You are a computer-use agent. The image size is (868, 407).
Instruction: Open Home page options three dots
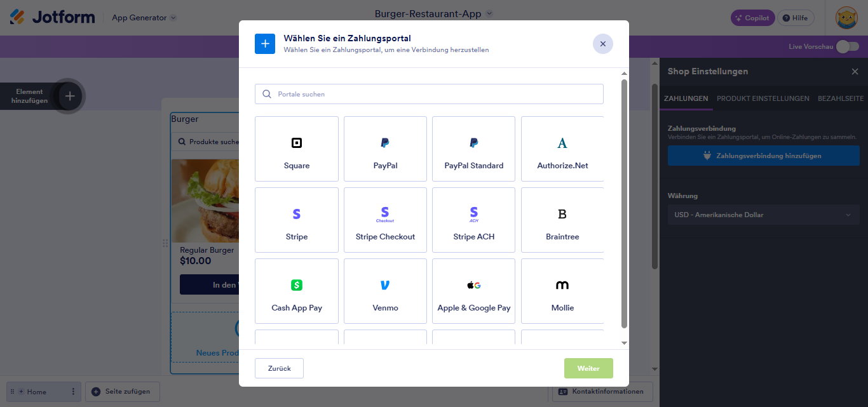point(73,392)
